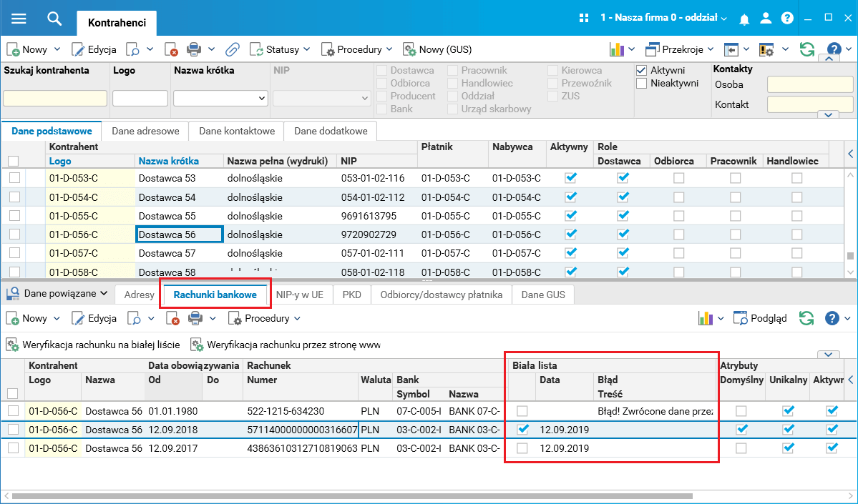Click the Szukaj kontrahenta input field

pyautogui.click(x=55, y=98)
